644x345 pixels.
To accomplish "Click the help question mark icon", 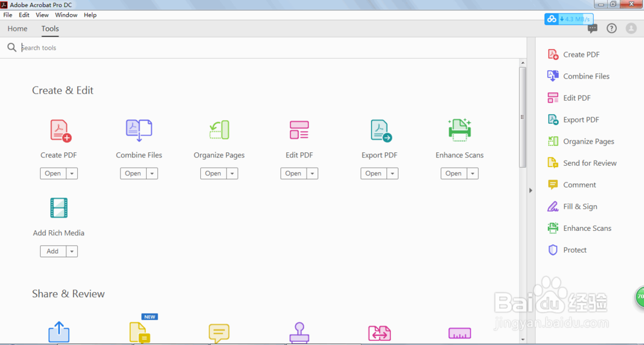I will pyautogui.click(x=612, y=28).
